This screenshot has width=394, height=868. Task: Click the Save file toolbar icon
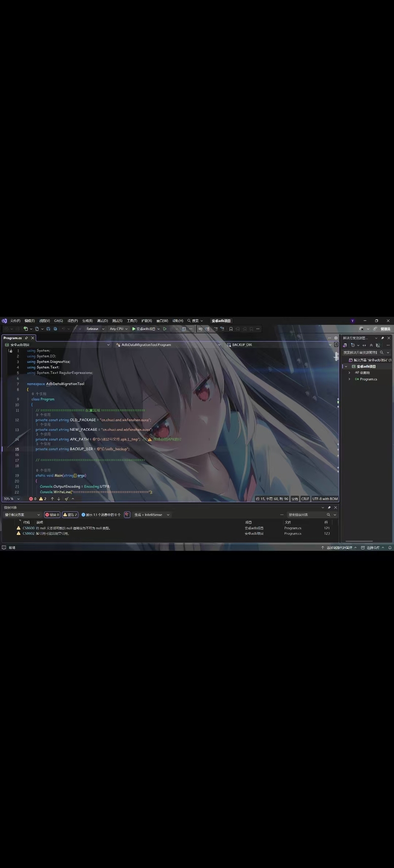point(48,329)
